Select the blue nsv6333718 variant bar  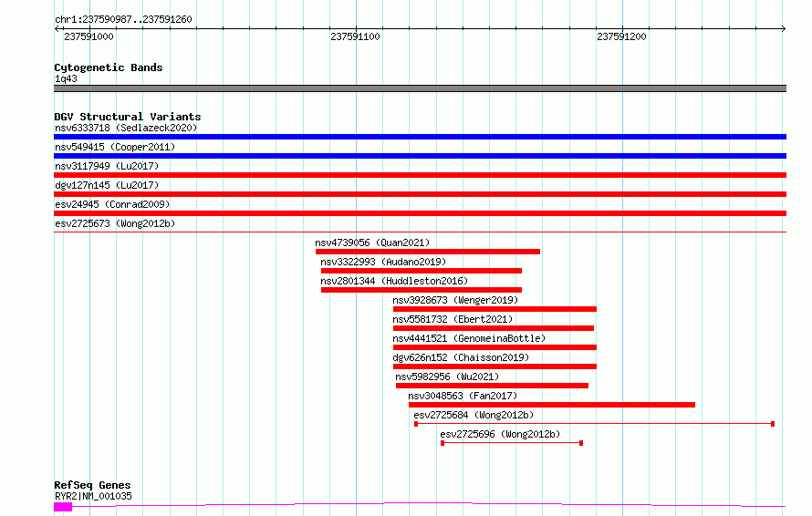[x=420, y=137]
